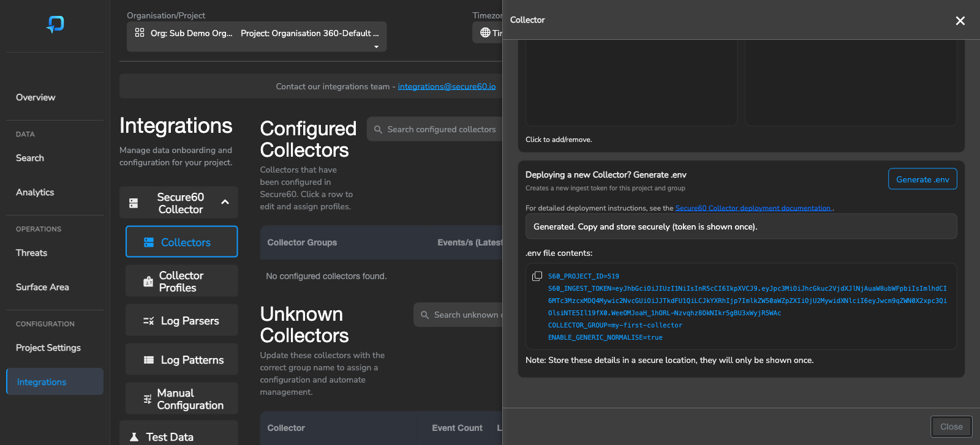Select the Collectors tab
Viewport: 980px width, 445px height.
click(182, 242)
